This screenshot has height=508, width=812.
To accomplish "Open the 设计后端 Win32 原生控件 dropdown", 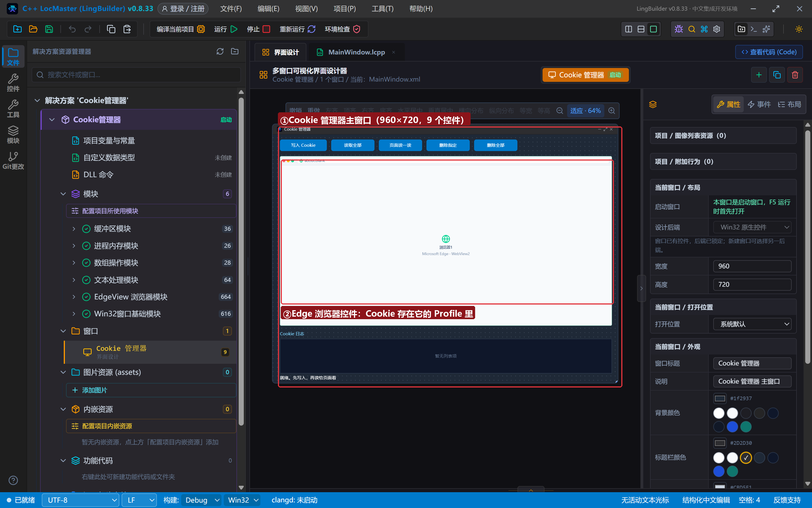I will [x=752, y=227].
